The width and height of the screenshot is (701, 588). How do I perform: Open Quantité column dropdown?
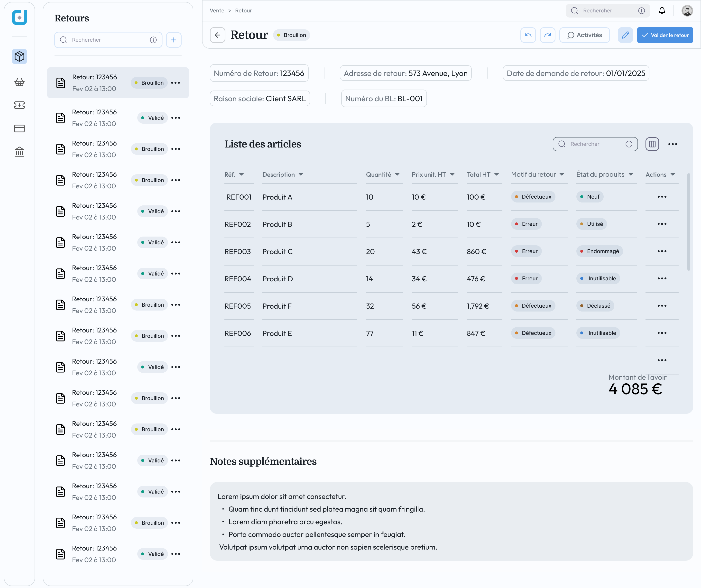pyautogui.click(x=397, y=174)
